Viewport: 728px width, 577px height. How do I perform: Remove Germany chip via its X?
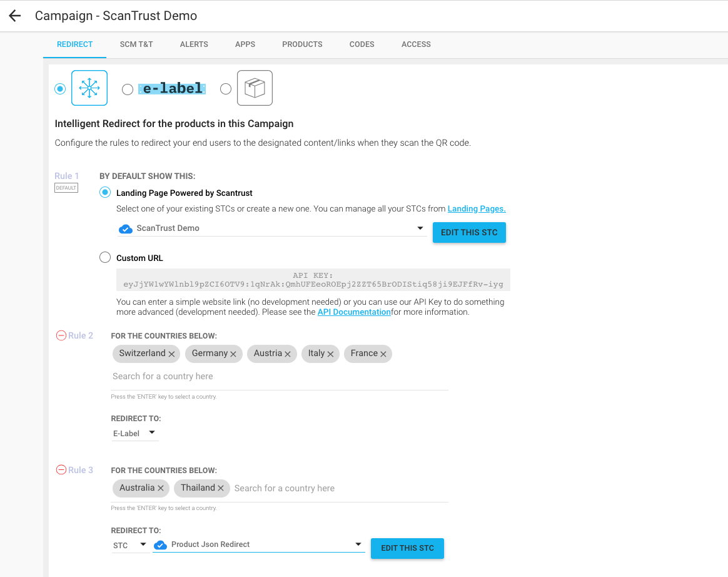coord(233,354)
